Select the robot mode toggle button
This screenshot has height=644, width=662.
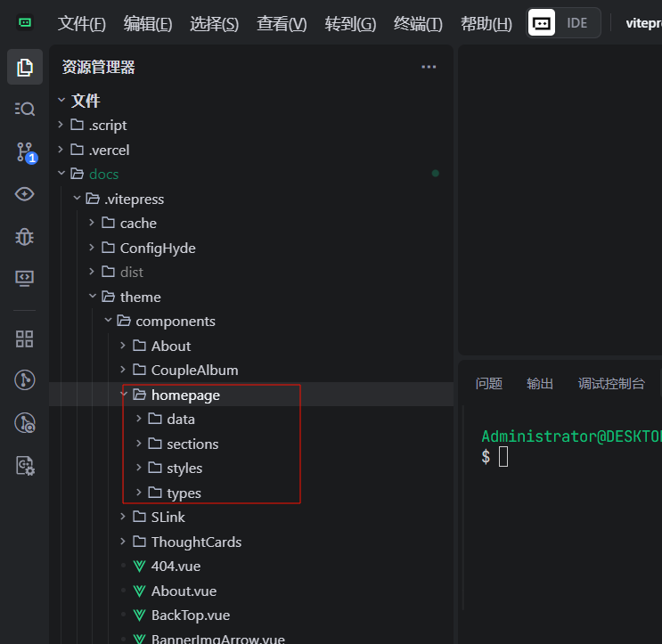pyautogui.click(x=542, y=23)
